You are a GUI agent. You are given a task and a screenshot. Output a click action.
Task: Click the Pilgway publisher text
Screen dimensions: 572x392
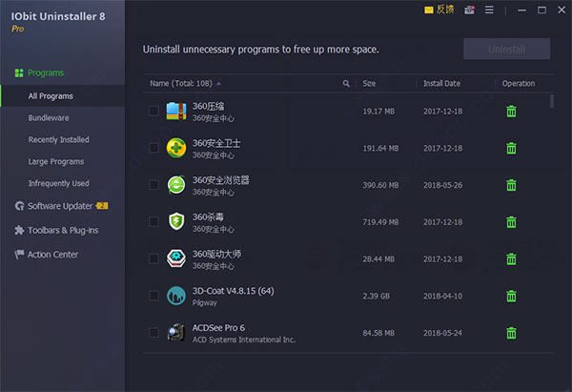click(205, 302)
